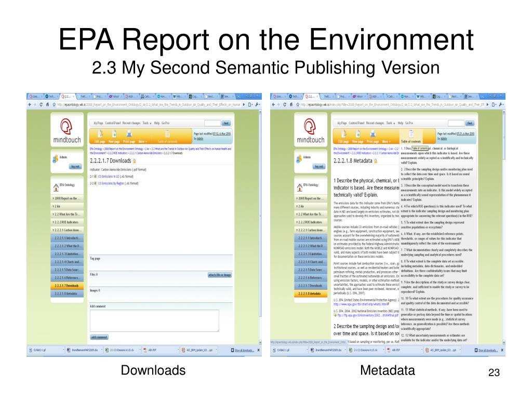Image resolution: width=532 pixels, height=399 pixels.
Task: Open wrench menu in Downloads window browser
Action: pos(258,104)
